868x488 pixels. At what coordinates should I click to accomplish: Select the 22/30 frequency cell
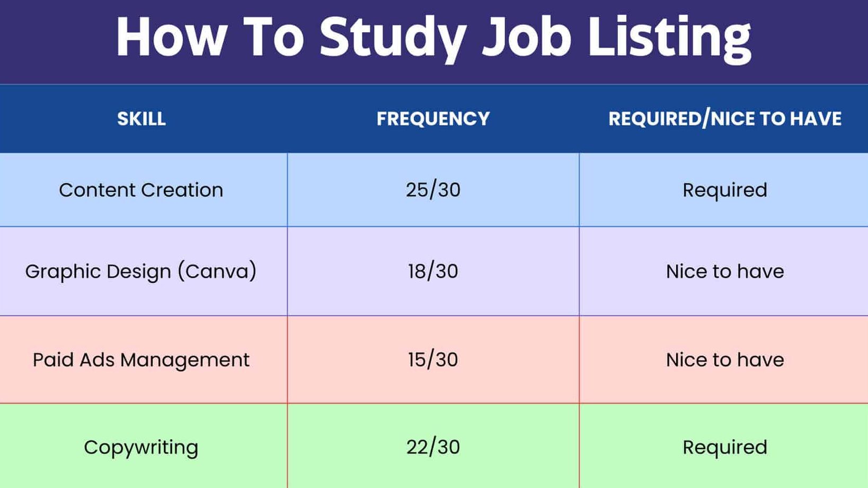click(433, 447)
